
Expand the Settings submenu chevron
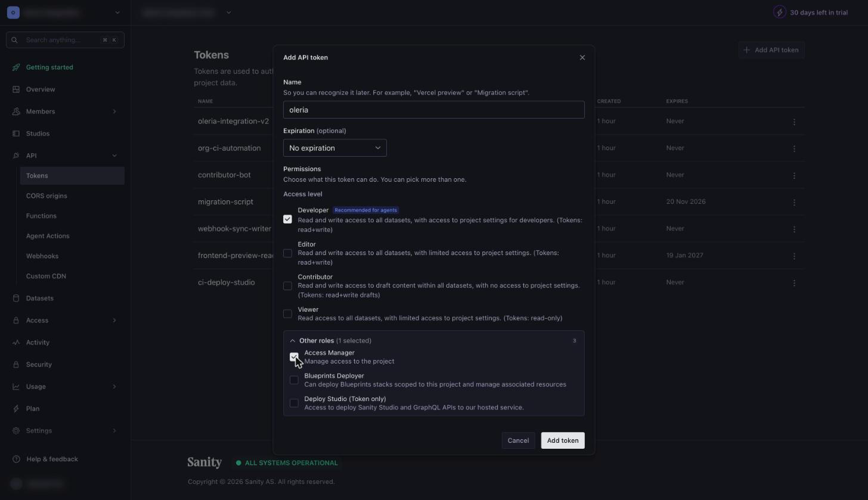[114, 431]
